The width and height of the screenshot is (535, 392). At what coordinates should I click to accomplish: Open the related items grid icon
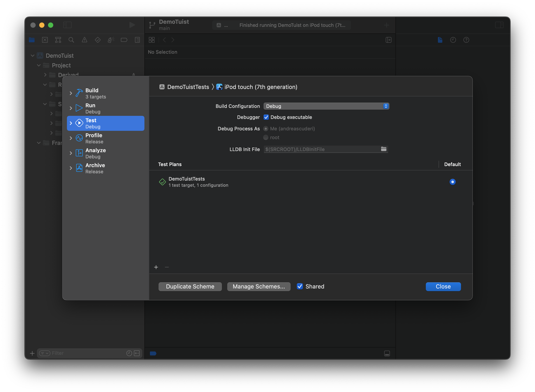point(152,40)
